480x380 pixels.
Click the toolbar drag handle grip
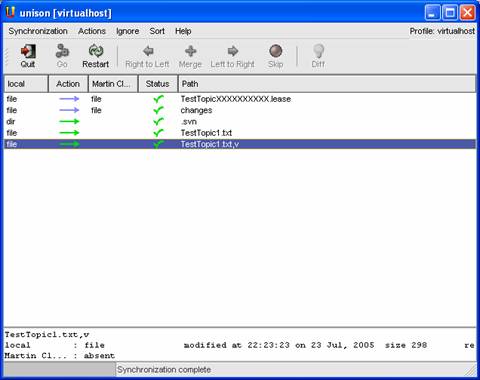(6, 57)
